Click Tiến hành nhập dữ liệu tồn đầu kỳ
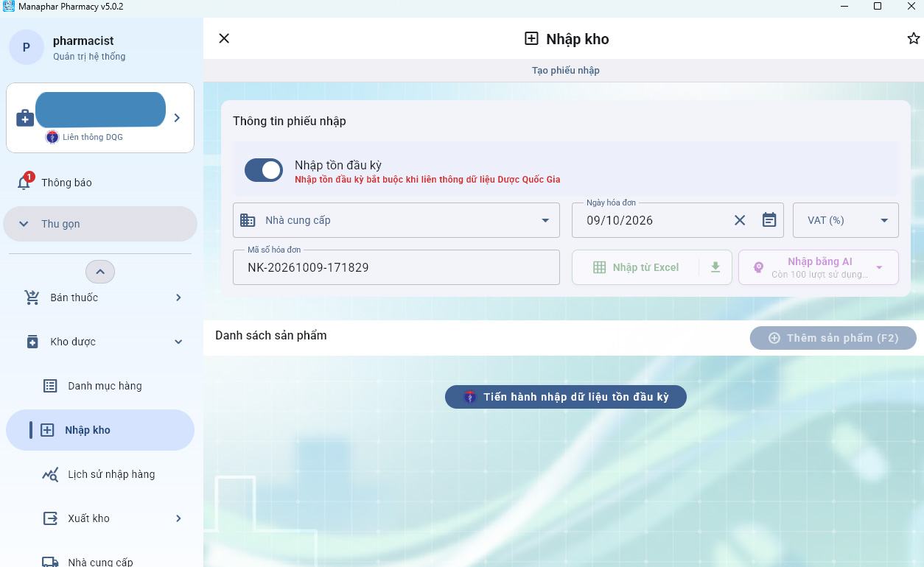This screenshot has width=924, height=567. pos(566,397)
